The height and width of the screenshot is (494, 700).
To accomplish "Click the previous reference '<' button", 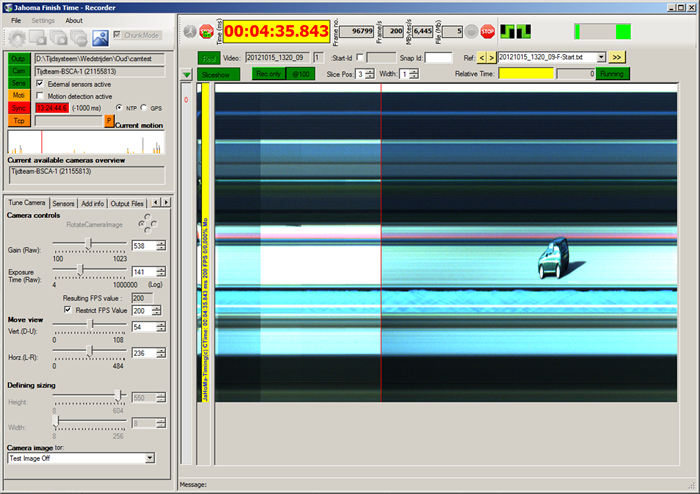I will (481, 58).
